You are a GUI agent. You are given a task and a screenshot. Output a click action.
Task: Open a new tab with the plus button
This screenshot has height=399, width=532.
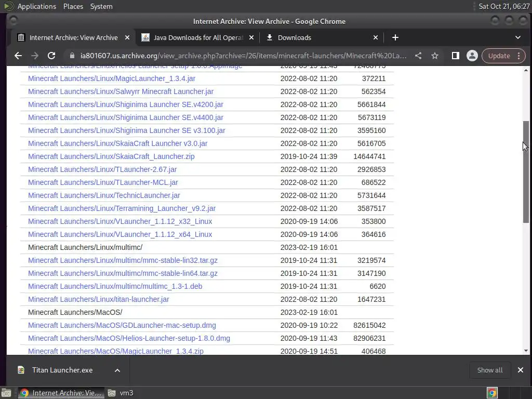click(x=395, y=37)
